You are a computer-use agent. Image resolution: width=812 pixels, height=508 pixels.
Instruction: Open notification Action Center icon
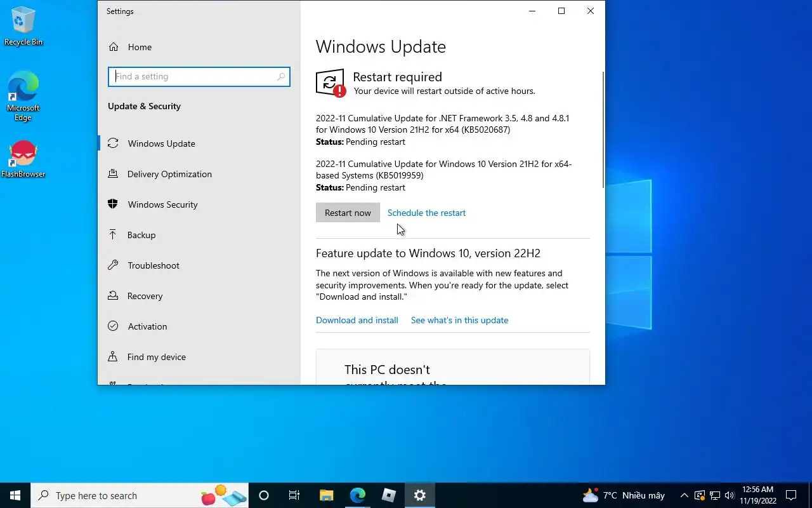pyautogui.click(x=791, y=495)
